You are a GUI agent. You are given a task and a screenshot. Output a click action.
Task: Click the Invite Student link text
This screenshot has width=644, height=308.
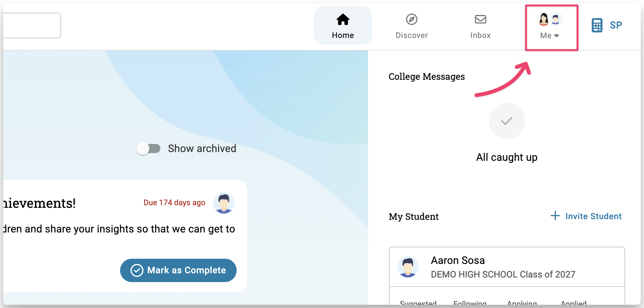(593, 216)
